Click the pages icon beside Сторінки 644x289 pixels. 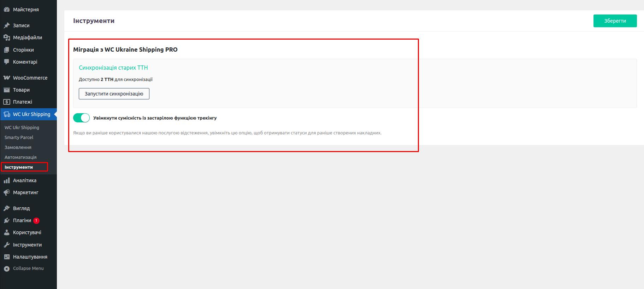[x=7, y=50]
